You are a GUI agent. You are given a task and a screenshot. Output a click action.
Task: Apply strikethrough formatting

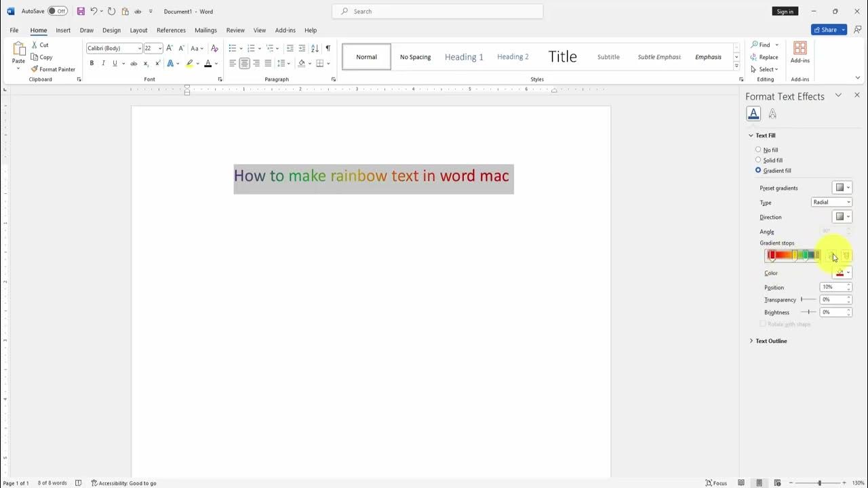click(x=134, y=63)
